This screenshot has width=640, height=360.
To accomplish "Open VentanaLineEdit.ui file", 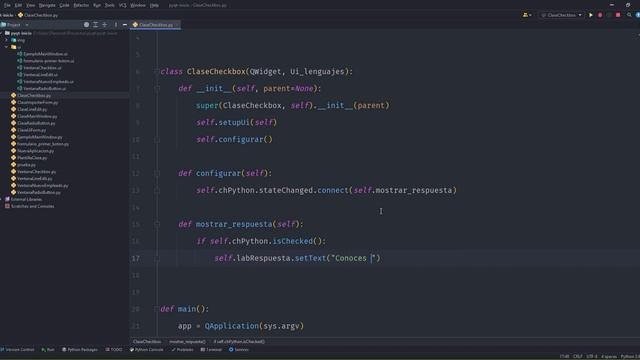I will (38, 75).
